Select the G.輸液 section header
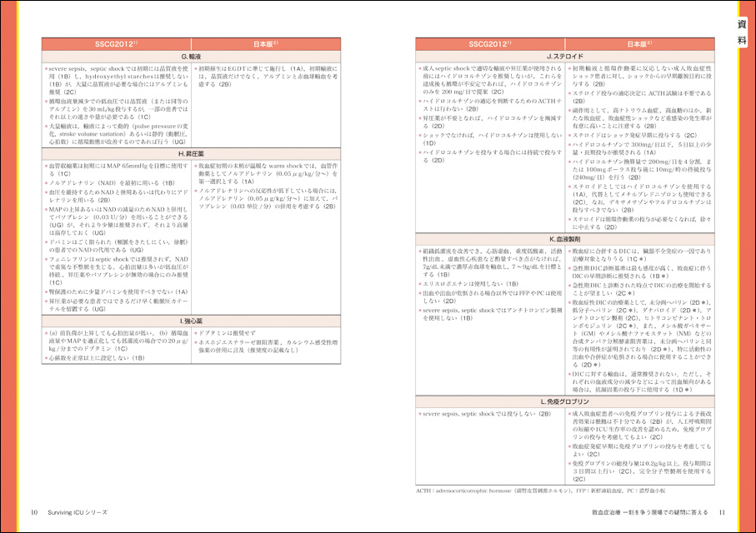The image size is (756, 533). click(x=191, y=55)
